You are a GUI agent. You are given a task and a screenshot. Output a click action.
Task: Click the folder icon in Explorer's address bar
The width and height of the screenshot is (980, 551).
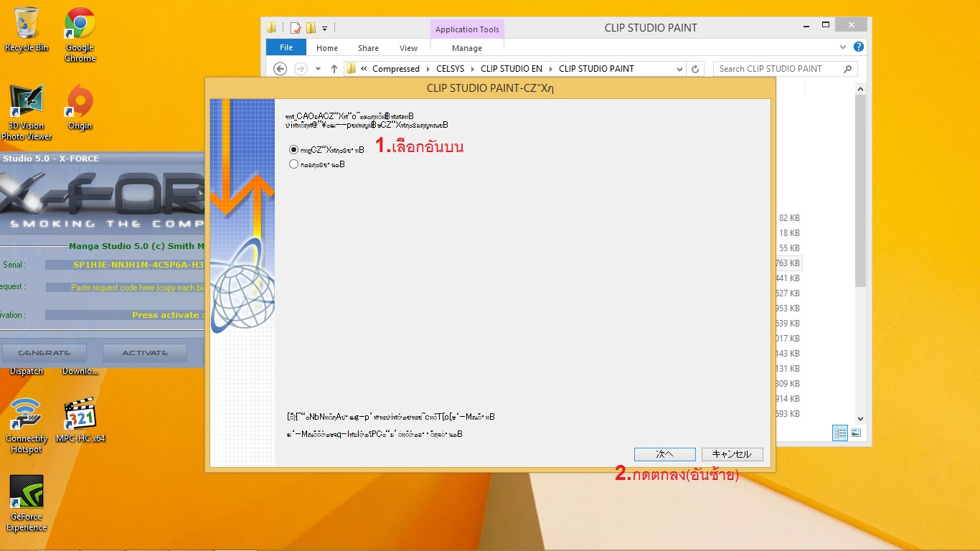[x=351, y=69]
